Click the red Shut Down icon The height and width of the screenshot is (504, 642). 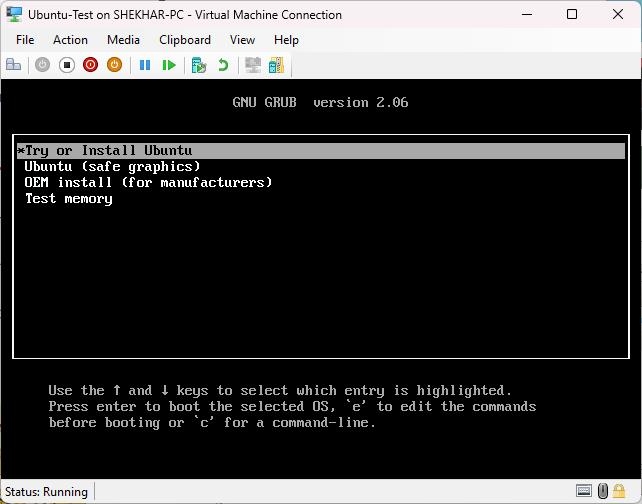[90, 65]
